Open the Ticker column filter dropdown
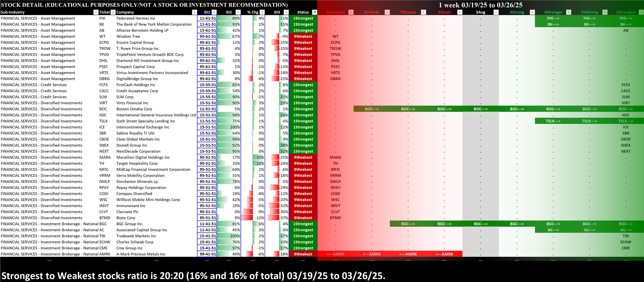The width and height of the screenshot is (644, 282). (x=113, y=12)
